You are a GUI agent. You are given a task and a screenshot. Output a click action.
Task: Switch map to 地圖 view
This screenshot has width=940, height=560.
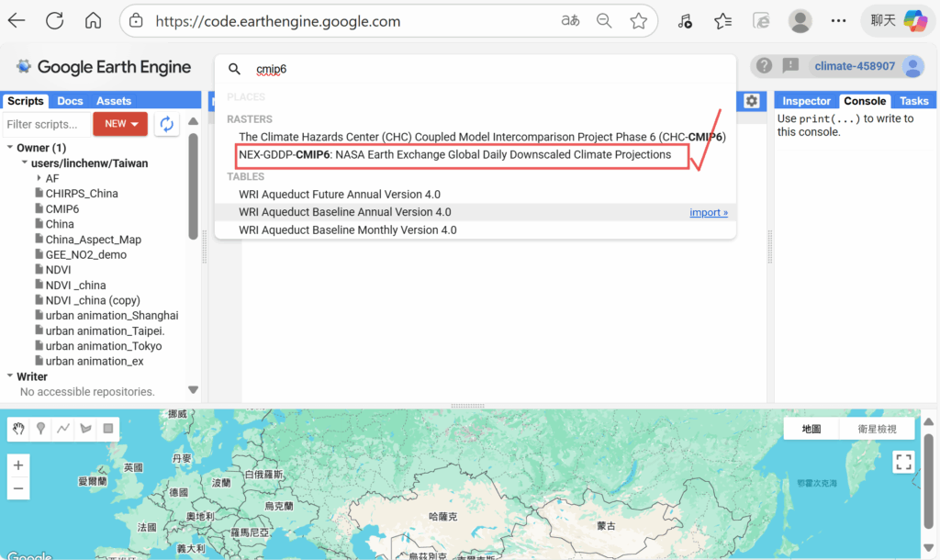click(811, 429)
